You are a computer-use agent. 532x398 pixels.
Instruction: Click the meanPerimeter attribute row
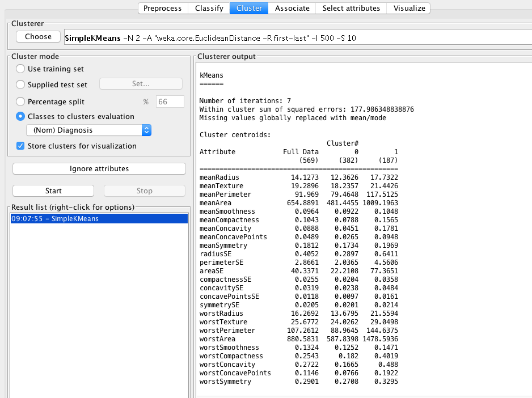[x=298, y=194]
